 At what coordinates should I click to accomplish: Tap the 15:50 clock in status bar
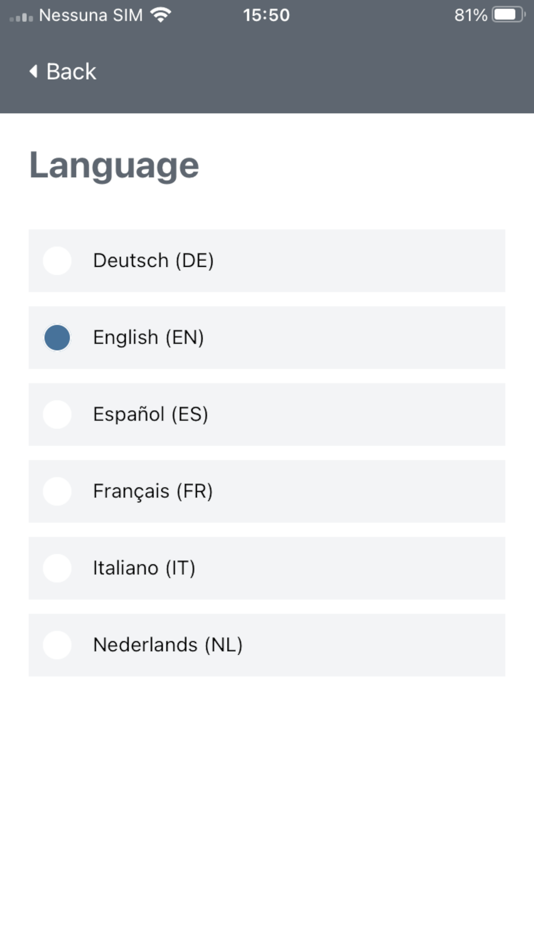(266, 15)
